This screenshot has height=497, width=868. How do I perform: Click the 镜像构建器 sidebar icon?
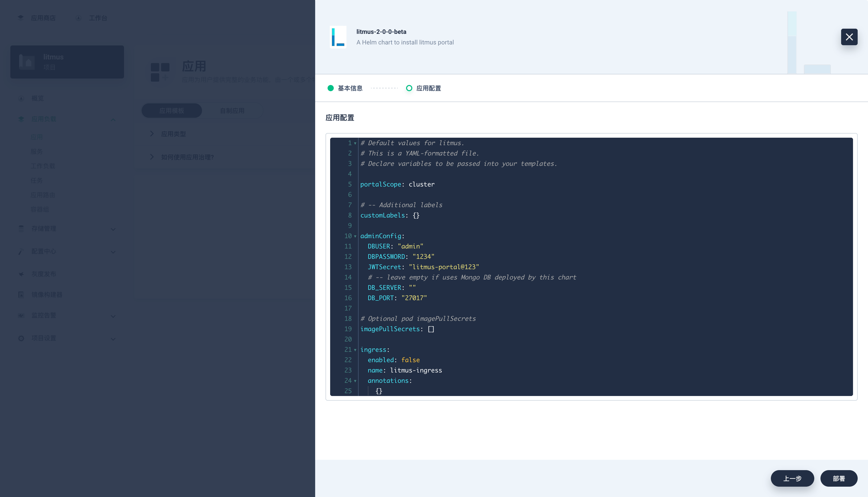point(21,294)
